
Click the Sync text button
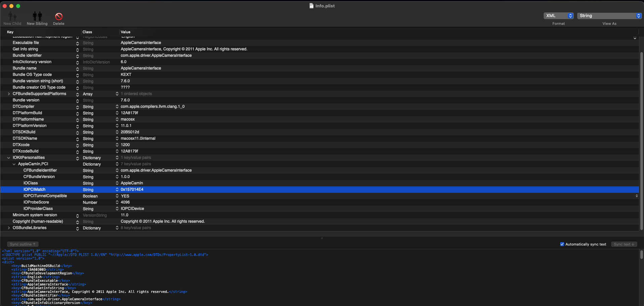tap(624, 244)
